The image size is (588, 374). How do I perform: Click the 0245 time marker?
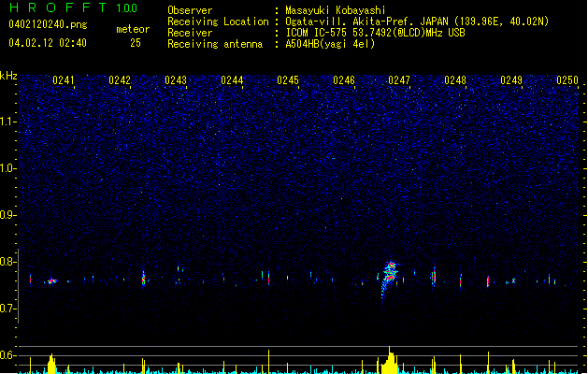(x=288, y=79)
